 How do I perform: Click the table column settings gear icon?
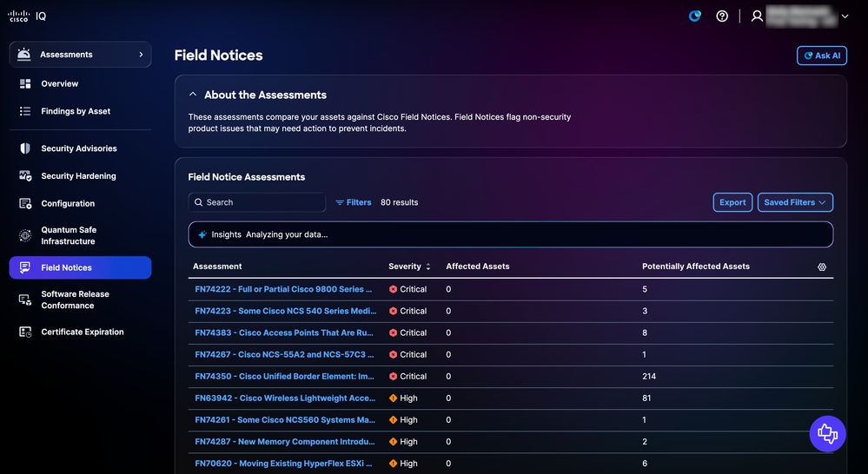click(822, 267)
